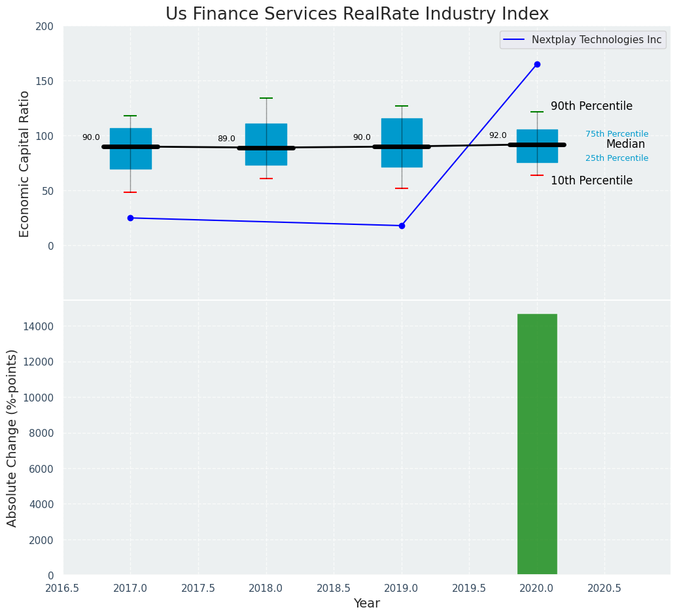Click the Year axis label
677x616 pixels.
tap(366, 603)
